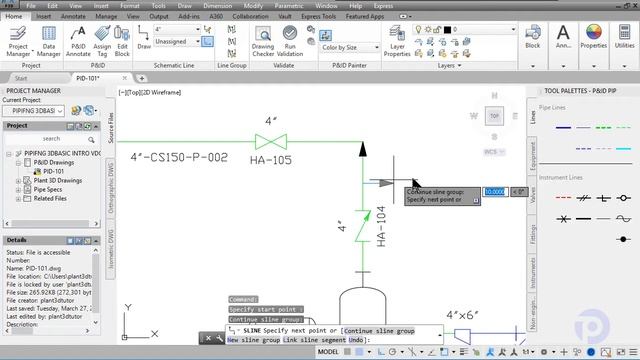Select the double-slash instrument line
Viewport: 640px width, 360px height.
584,198
